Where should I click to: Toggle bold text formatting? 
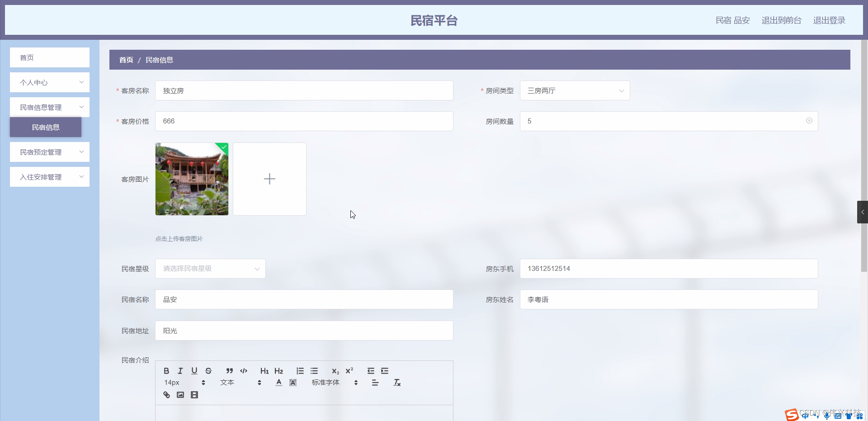[x=166, y=371]
